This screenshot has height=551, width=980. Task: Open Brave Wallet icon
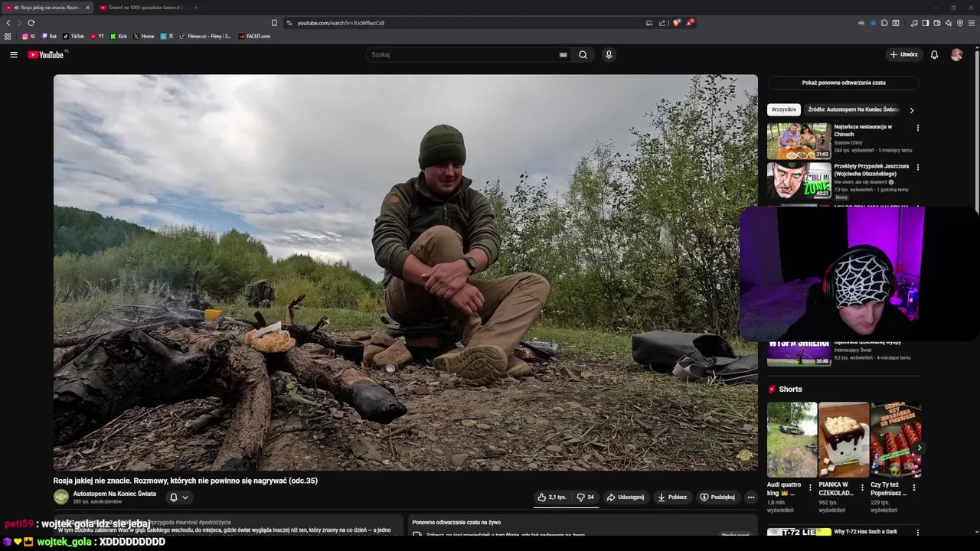click(936, 23)
